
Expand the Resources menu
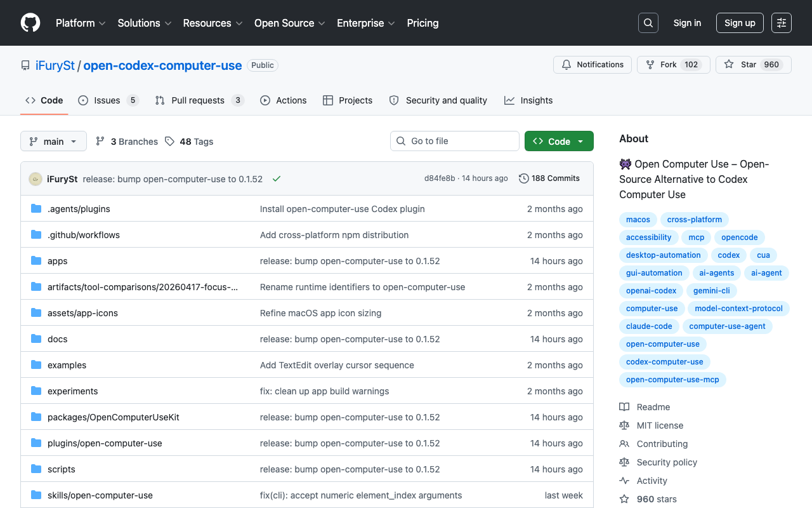coord(213,23)
